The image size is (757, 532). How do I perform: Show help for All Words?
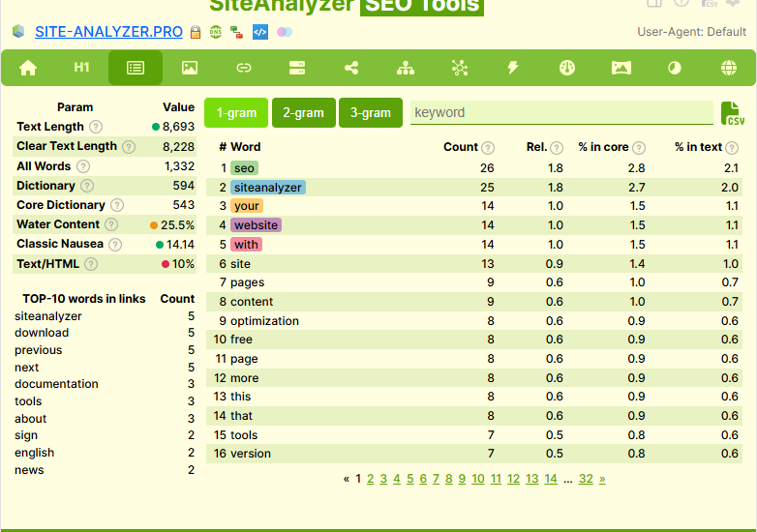click(83, 166)
